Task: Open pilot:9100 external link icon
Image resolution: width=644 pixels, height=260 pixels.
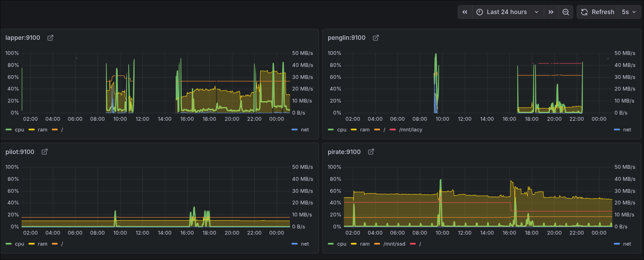Action: [x=45, y=152]
